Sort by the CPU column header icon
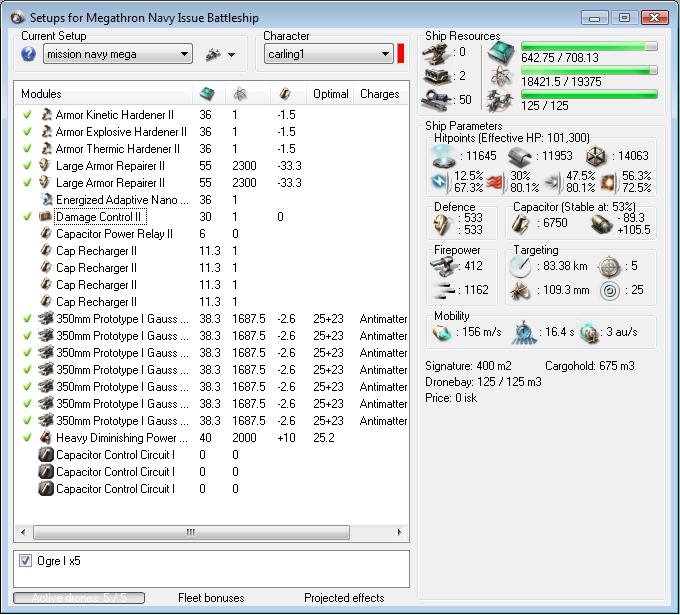 pyautogui.click(x=207, y=94)
